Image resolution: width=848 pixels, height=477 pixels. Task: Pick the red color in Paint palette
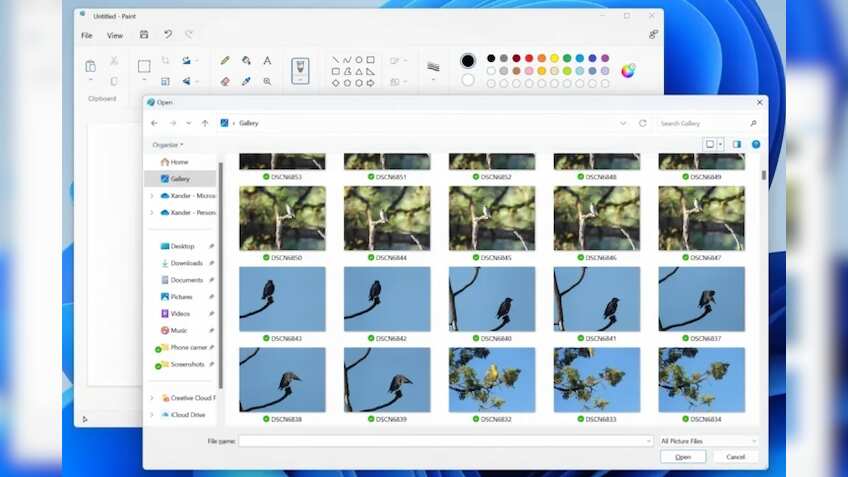click(x=529, y=58)
